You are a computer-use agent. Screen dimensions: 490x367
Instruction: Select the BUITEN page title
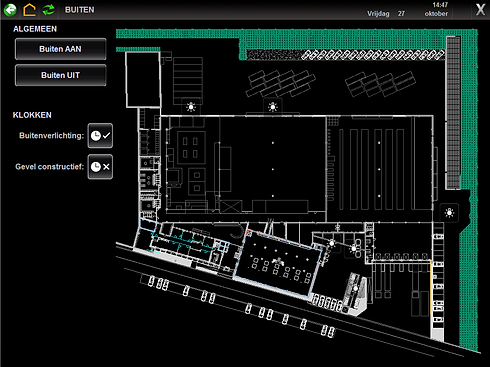pyautogui.click(x=80, y=10)
